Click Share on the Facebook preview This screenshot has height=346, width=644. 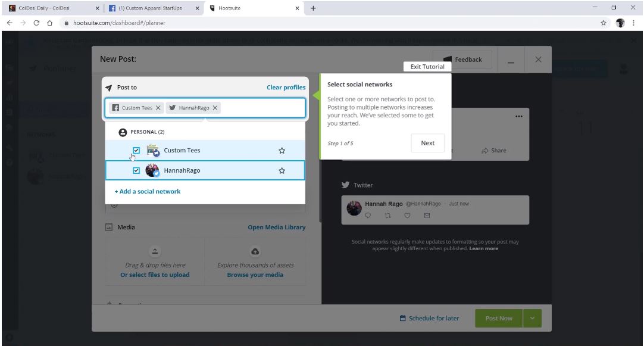[494, 151]
